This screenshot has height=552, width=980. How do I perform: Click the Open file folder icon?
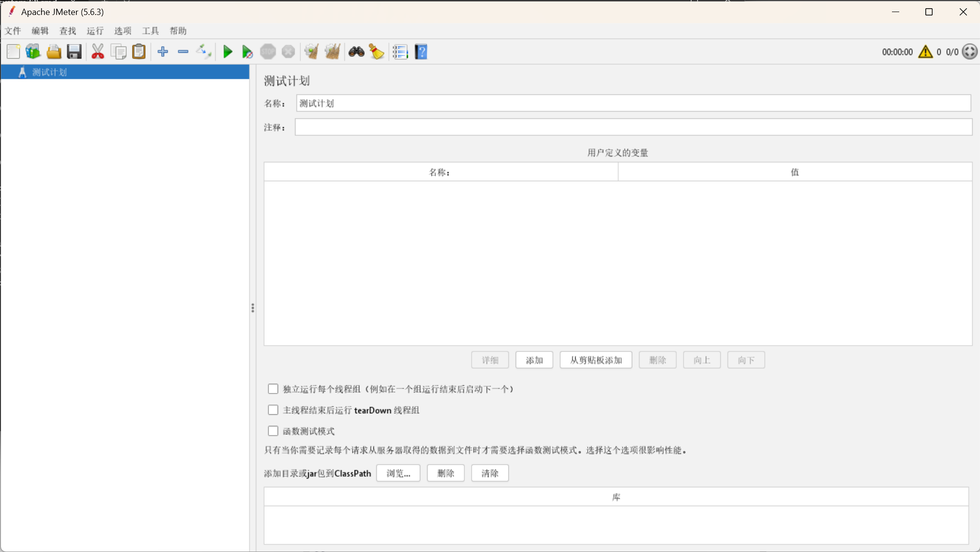(x=54, y=52)
